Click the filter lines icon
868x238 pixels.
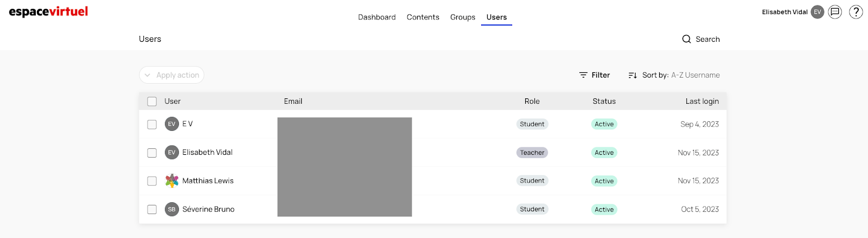click(x=583, y=75)
